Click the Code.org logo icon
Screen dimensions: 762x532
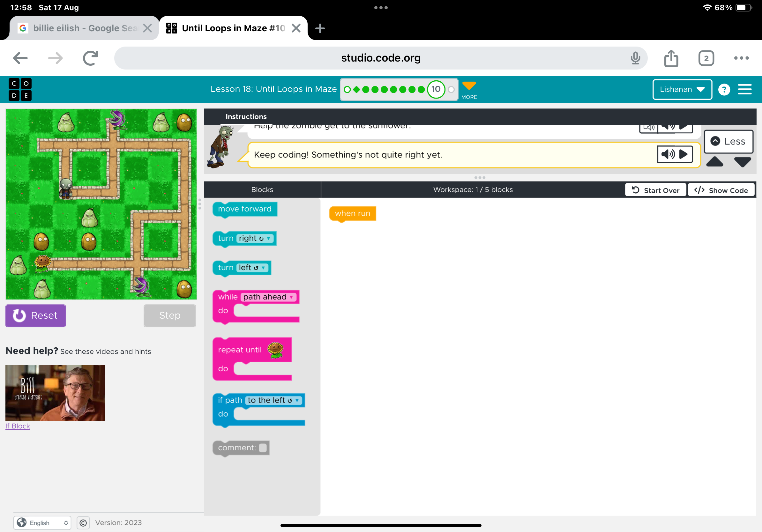(20, 89)
